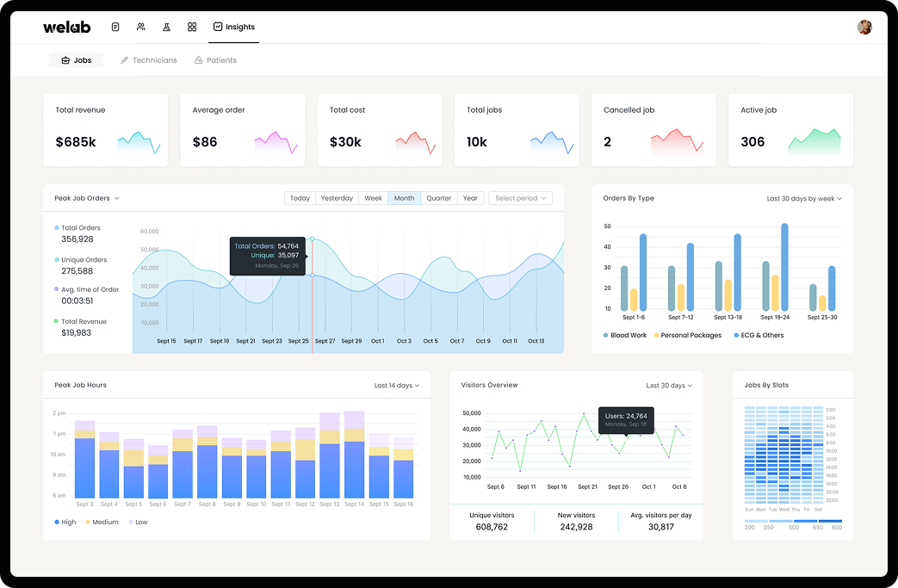The width and height of the screenshot is (898, 588).
Task: Click the person icon next to Patients
Action: click(199, 59)
